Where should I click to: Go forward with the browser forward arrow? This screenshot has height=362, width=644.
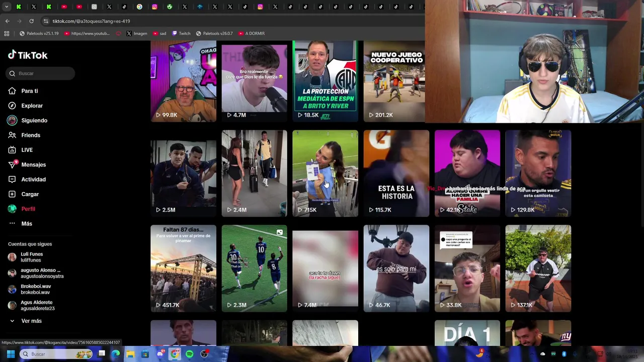[19, 21]
